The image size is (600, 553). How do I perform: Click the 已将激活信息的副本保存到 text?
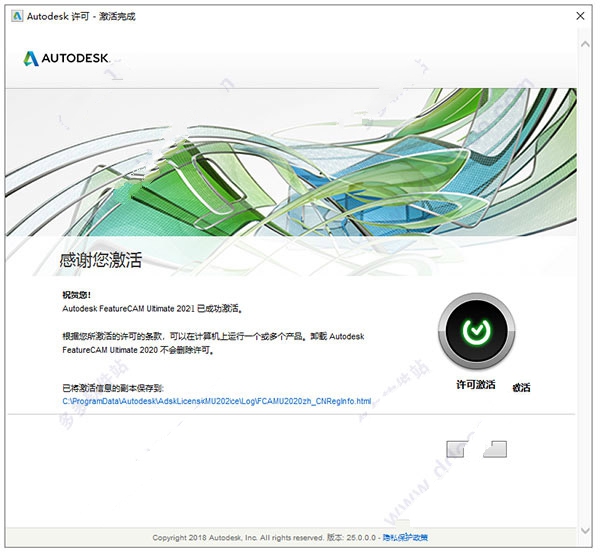click(x=113, y=388)
